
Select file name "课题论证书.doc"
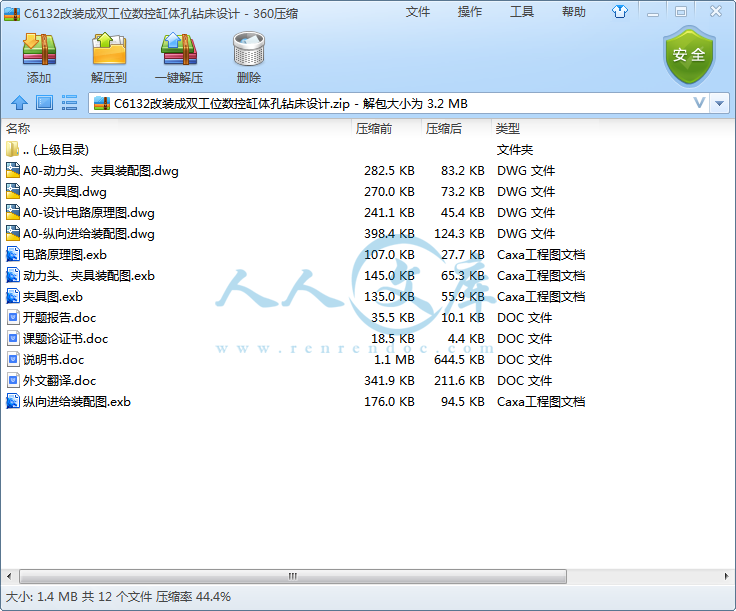pyautogui.click(x=65, y=339)
